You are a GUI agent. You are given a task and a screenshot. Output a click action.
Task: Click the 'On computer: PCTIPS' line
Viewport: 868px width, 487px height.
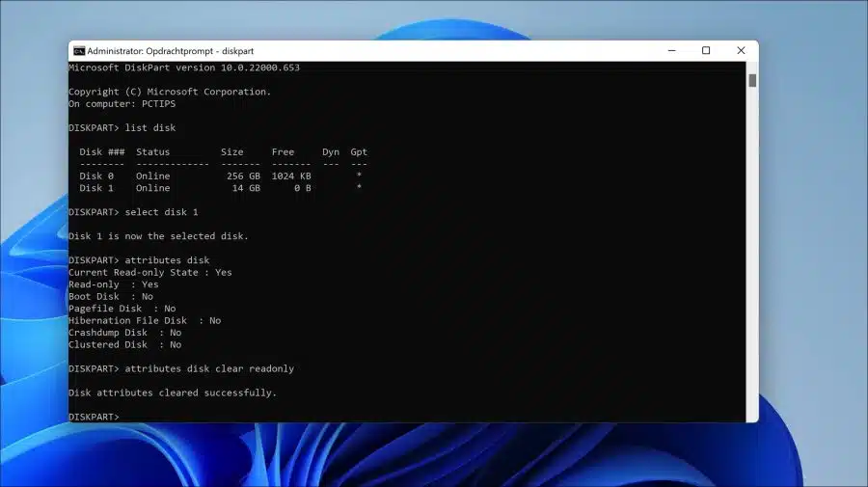(122, 104)
